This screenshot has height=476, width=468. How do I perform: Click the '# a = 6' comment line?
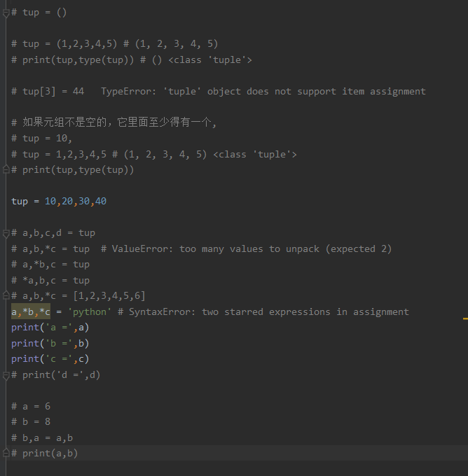tap(31, 406)
